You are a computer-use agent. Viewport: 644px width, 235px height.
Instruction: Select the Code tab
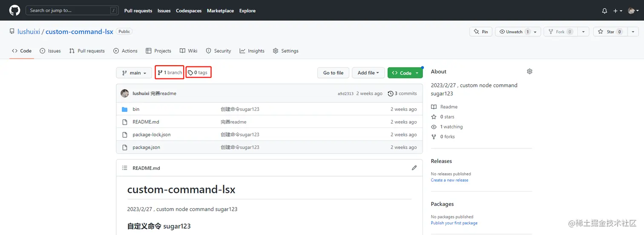click(x=22, y=51)
